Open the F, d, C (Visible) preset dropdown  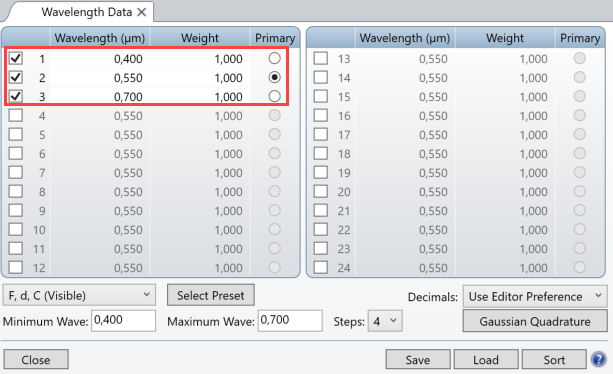tap(79, 295)
